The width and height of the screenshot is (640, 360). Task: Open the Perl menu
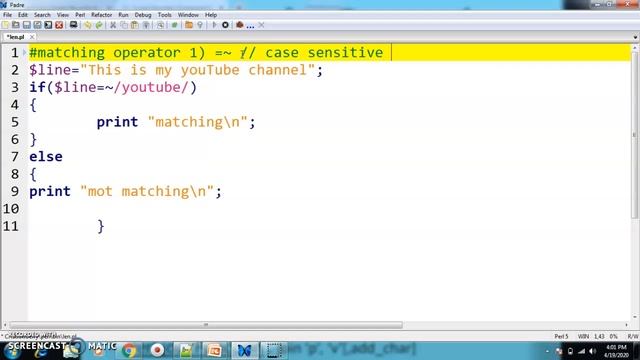point(80,15)
